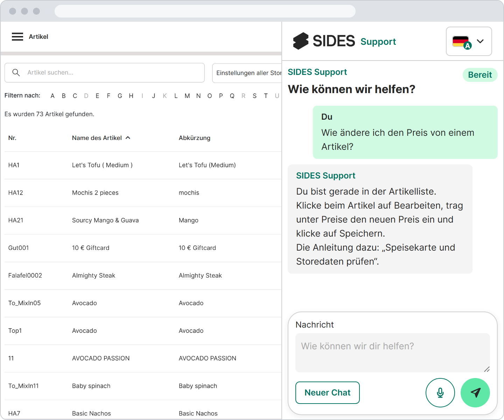Select the Sourcy Mango & Guava article
This screenshot has width=504, height=420.
coord(105,220)
